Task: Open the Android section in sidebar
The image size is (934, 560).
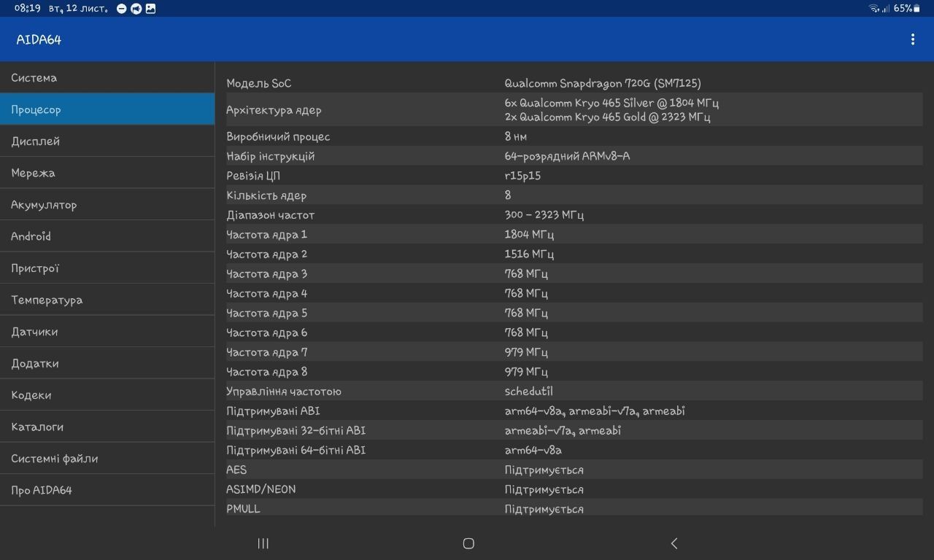Action: (x=107, y=236)
